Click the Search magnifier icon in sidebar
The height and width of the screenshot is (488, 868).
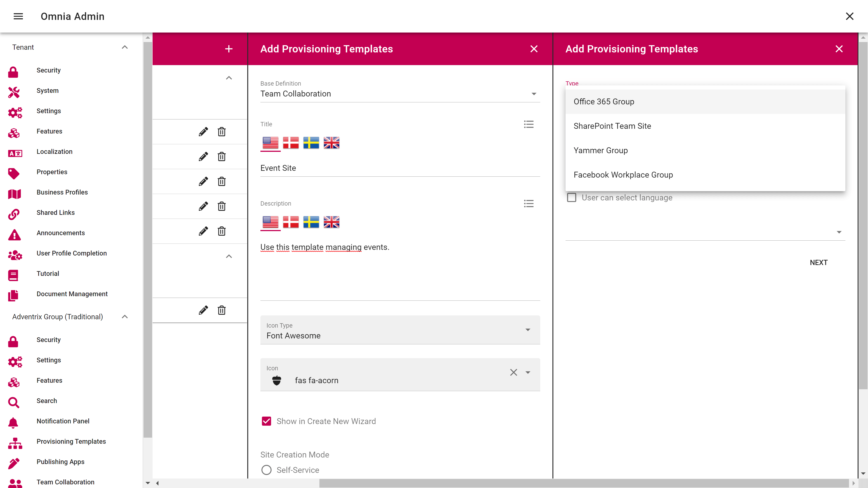[14, 402]
